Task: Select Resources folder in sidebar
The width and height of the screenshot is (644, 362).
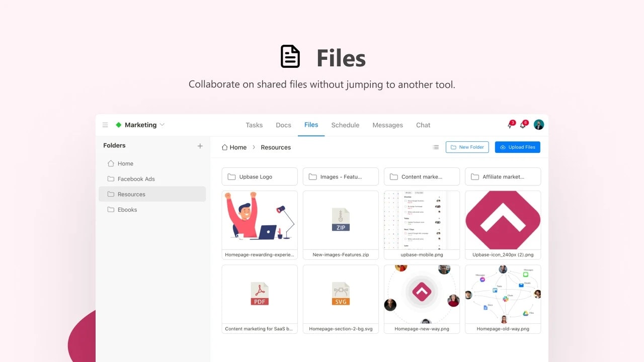Action: [x=152, y=194]
